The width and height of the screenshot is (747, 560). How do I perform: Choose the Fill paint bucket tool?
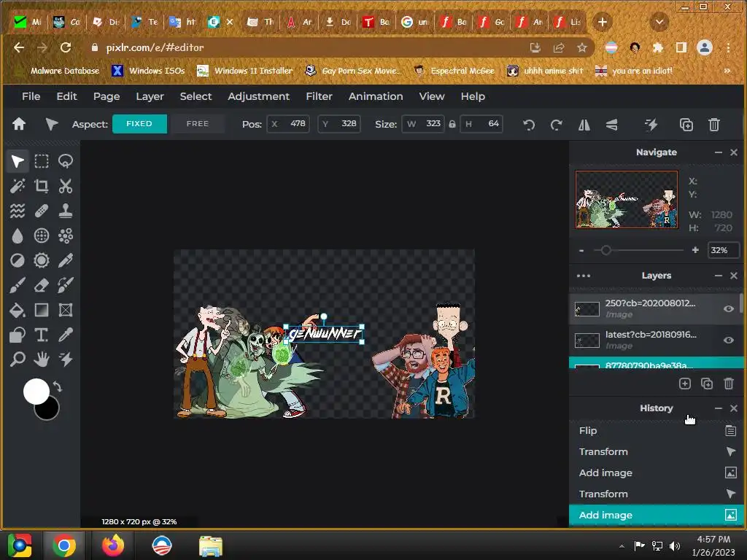click(18, 310)
